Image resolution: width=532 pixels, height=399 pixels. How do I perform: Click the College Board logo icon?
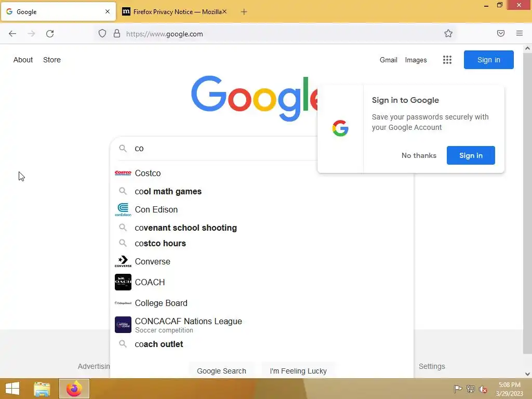(123, 303)
